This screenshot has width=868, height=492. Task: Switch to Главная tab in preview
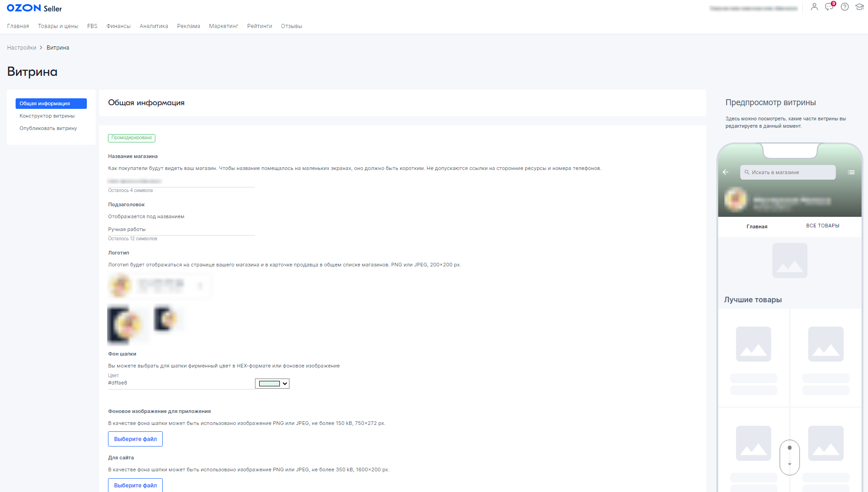pos(757,226)
